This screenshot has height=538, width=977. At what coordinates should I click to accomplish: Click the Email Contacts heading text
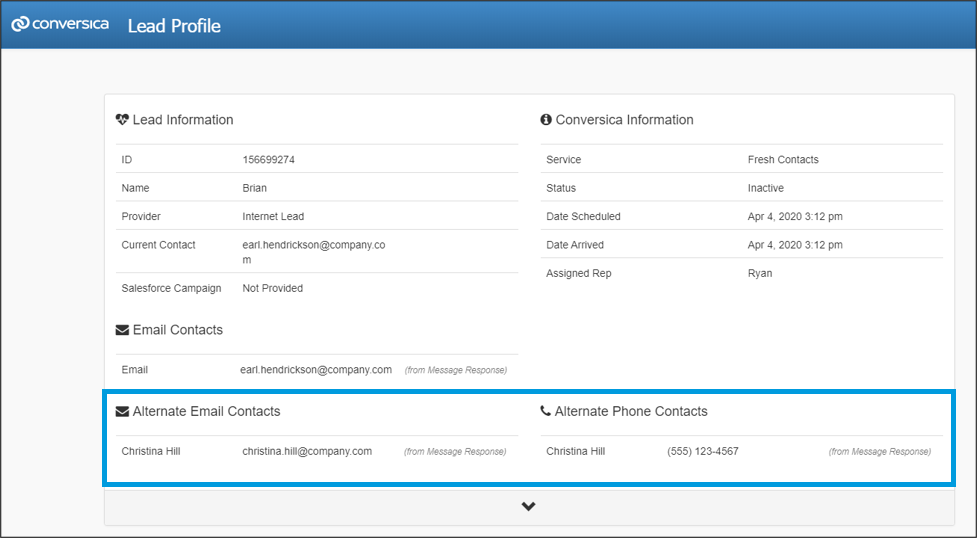click(178, 330)
